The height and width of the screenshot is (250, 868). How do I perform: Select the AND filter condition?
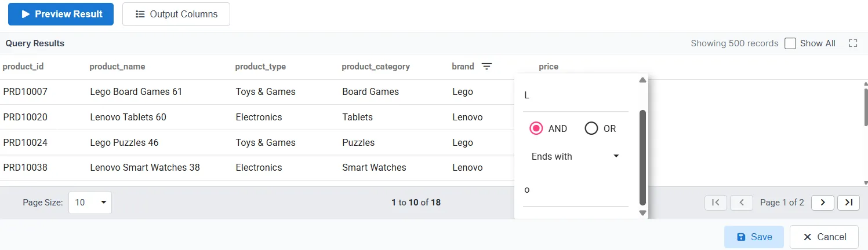[x=536, y=128]
